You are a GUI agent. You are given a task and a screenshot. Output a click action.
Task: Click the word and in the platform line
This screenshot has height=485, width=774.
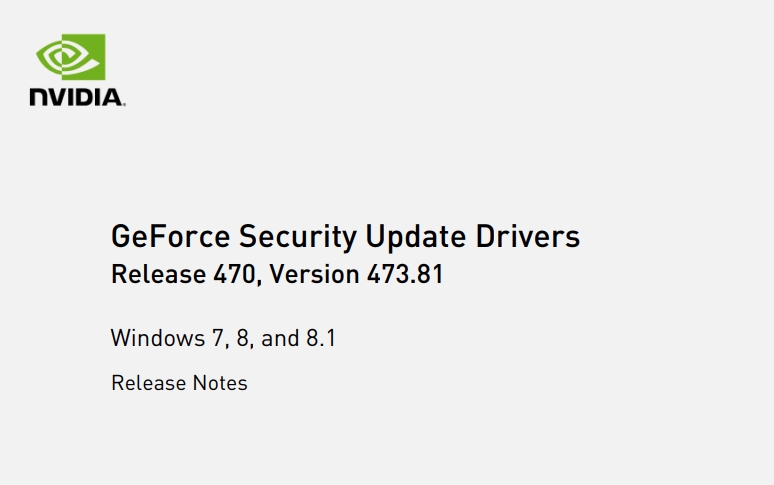coord(280,338)
